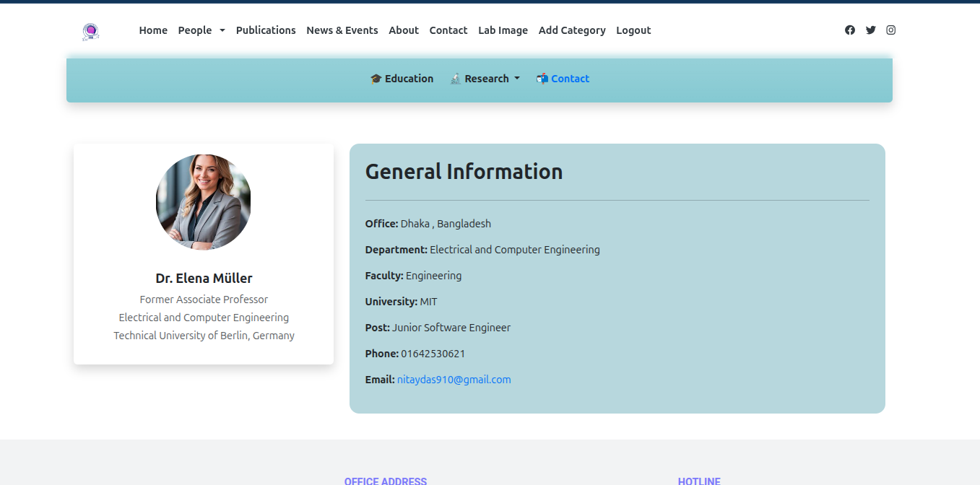Log out using the Logout link
980x485 pixels.
tap(633, 30)
